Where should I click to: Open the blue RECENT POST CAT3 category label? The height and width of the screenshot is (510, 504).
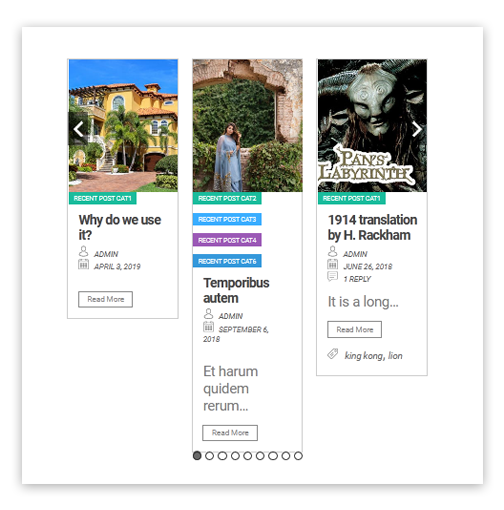tap(227, 219)
